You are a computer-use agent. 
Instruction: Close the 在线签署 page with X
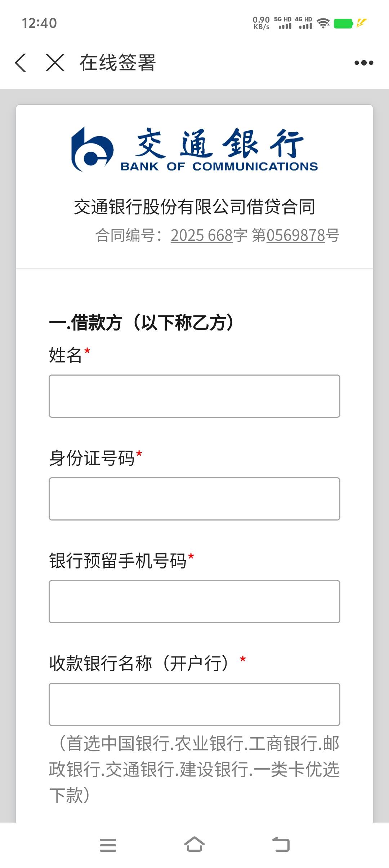55,63
